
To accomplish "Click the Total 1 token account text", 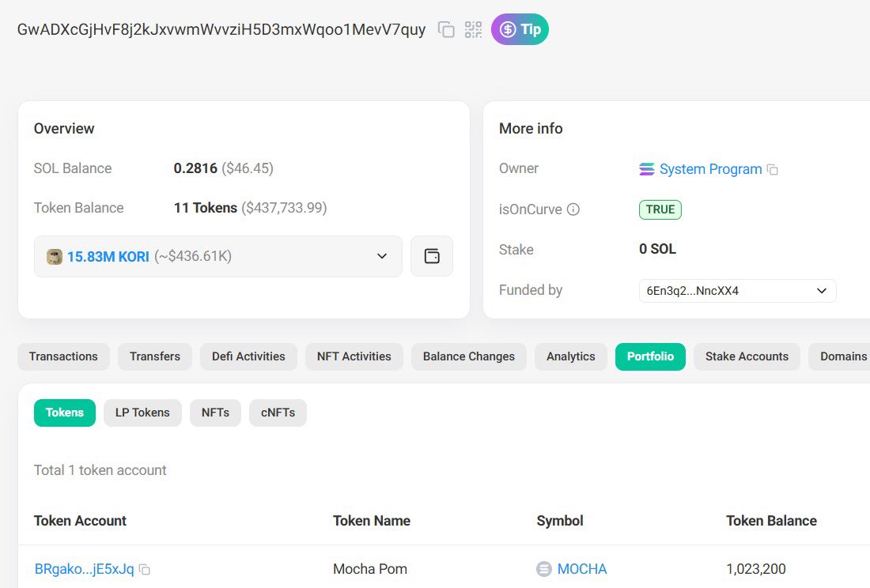I will (x=100, y=470).
